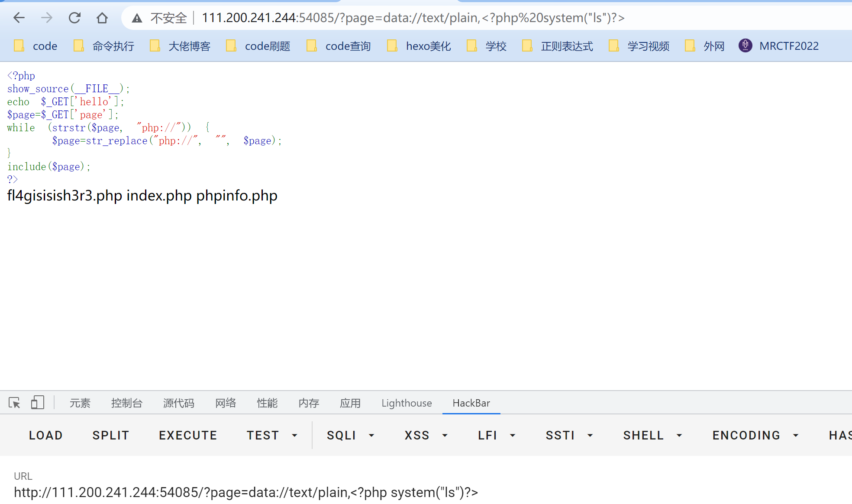Reload the page with the refresh icon
852x504 pixels.
point(74,18)
